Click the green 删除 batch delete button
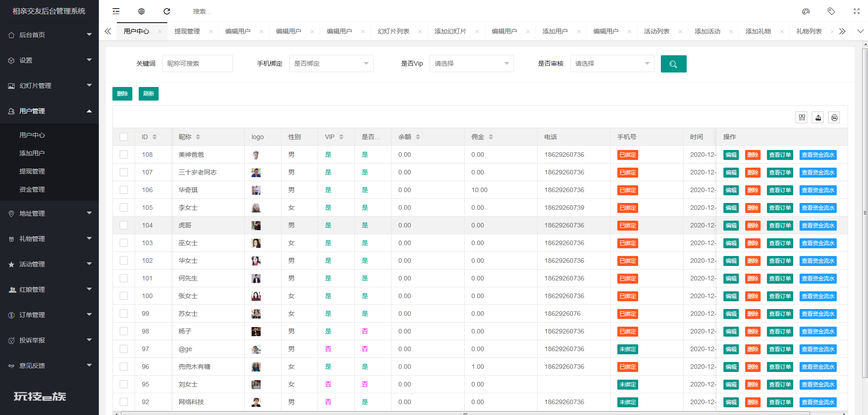868x415 pixels. (122, 94)
